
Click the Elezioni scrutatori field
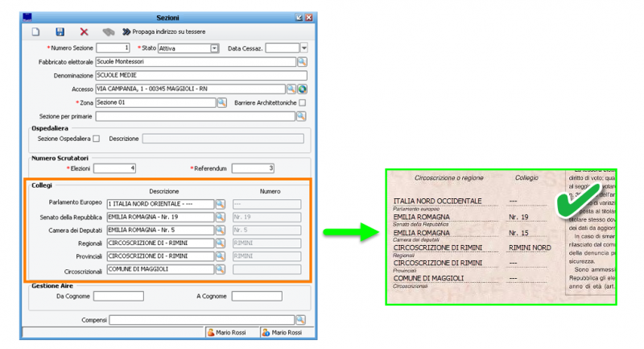pyautogui.click(x=114, y=168)
